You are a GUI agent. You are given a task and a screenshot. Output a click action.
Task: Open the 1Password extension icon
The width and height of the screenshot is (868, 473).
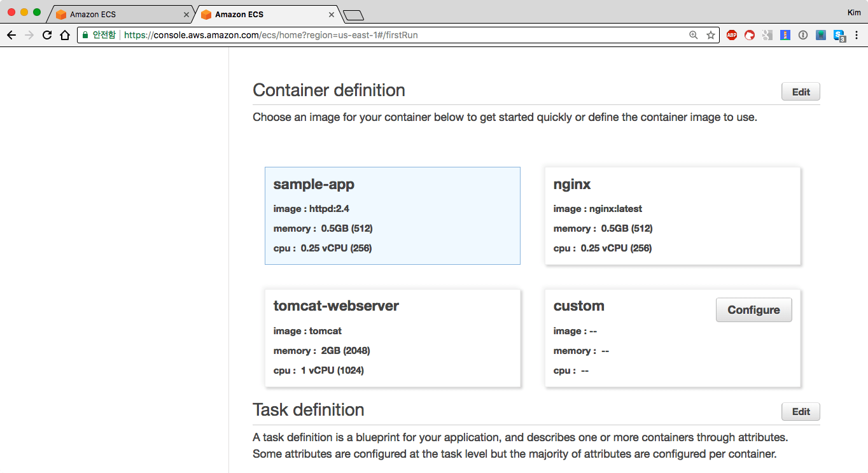[803, 35]
